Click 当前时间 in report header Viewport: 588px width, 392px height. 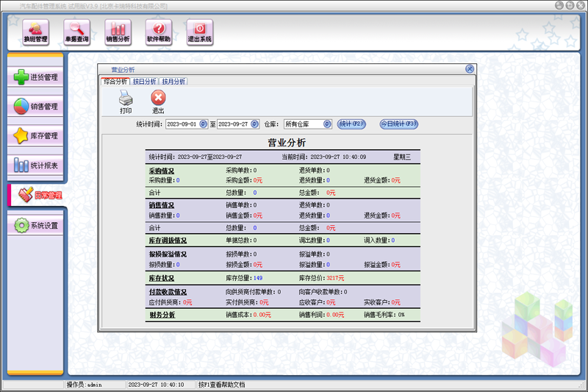click(x=324, y=157)
